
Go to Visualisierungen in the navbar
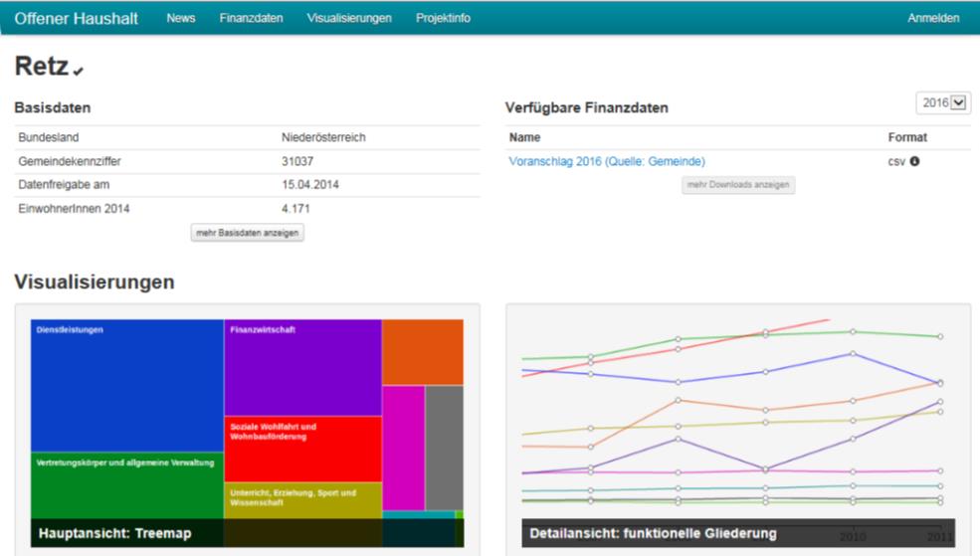349,18
